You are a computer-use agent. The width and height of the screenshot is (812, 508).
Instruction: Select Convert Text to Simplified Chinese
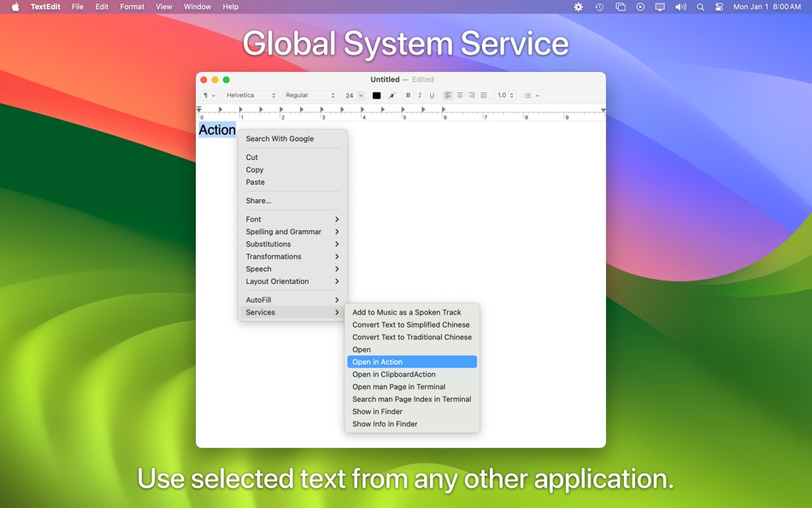412,324
